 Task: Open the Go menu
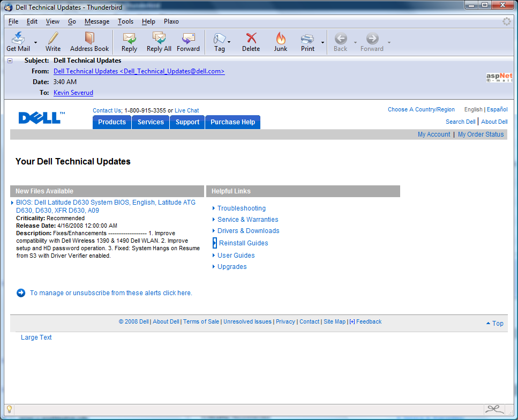click(72, 21)
